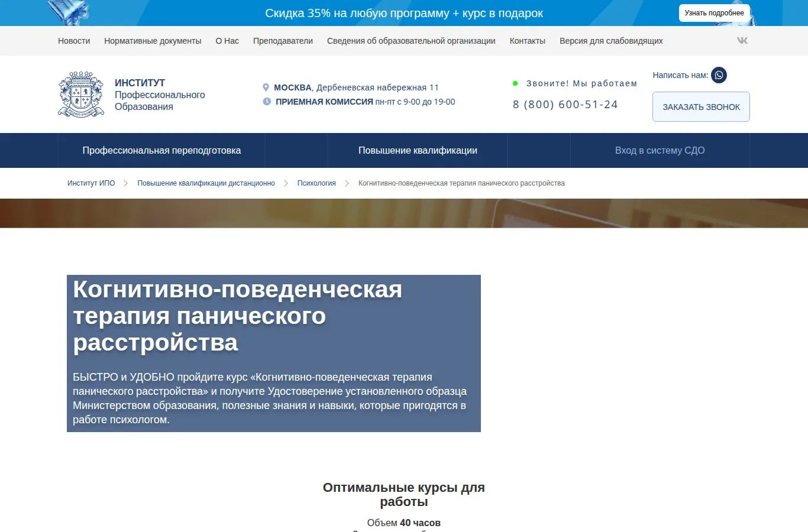Open the Преподаватели menu item
This screenshot has height=532, width=808.
tap(283, 41)
